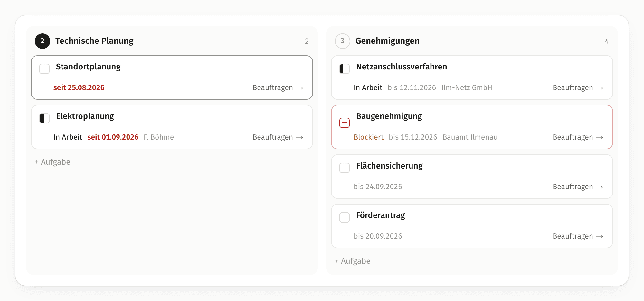Toggle the Netzanschlussverfahren in-progress checkbox
The height and width of the screenshot is (301, 644).
[x=345, y=69]
